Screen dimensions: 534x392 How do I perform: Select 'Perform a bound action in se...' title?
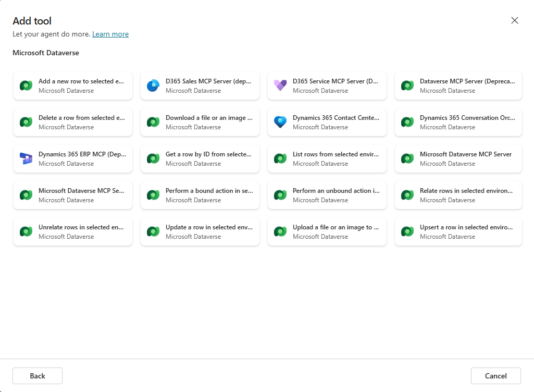tap(209, 191)
